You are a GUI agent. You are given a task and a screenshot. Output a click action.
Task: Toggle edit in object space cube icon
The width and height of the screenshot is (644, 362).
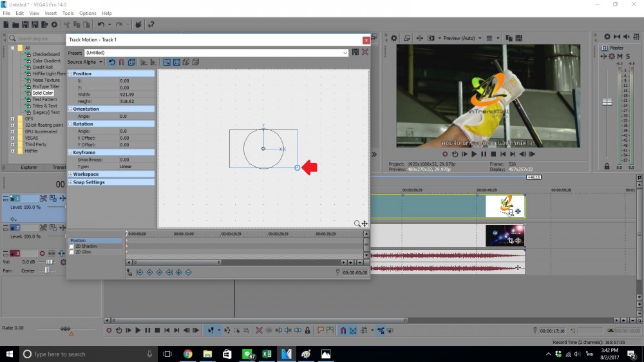coord(131,62)
